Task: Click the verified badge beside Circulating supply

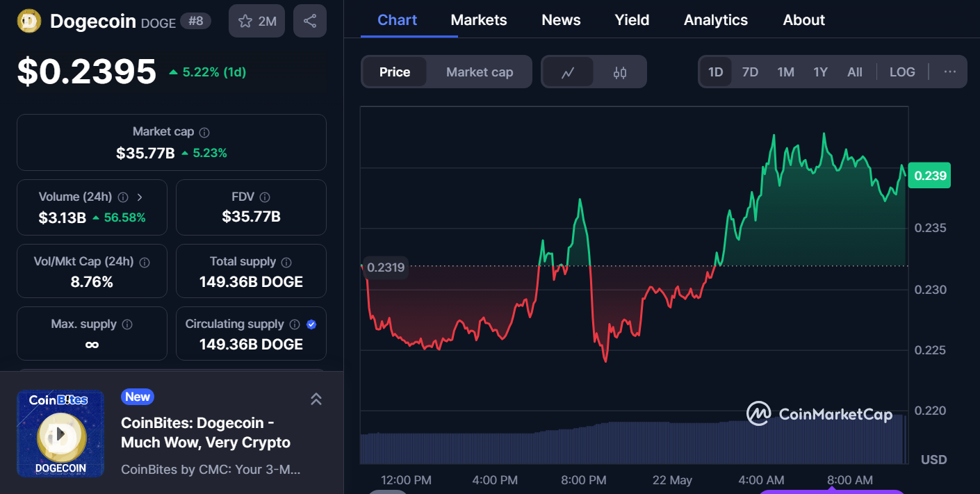Action: (311, 324)
